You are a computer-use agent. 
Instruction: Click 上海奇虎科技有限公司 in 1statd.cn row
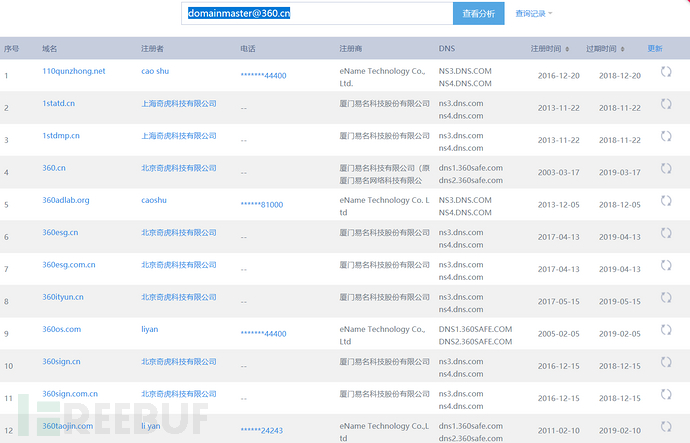(179, 103)
